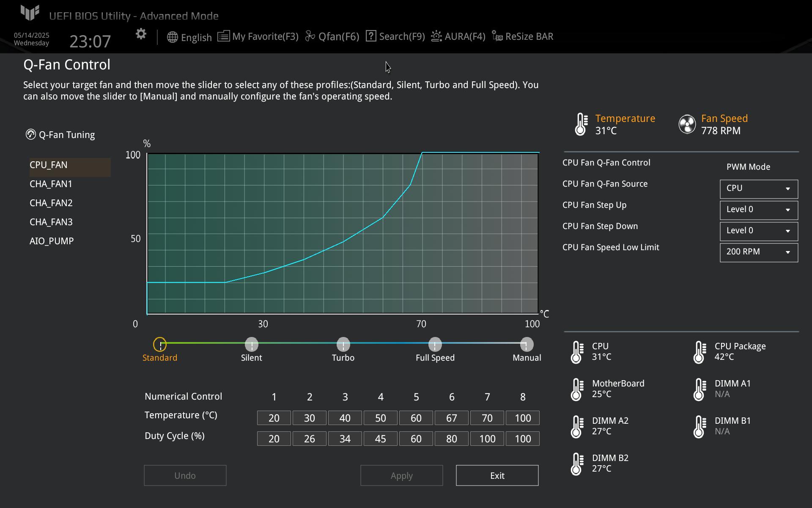Select the Turbo profile point
This screenshot has width=812, height=508.
(x=343, y=345)
